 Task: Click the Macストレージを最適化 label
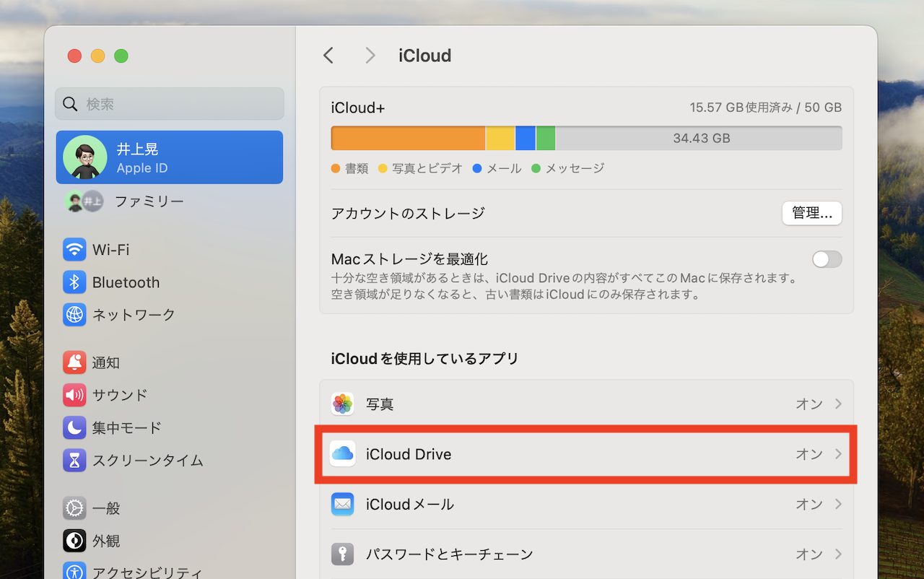tap(410, 259)
